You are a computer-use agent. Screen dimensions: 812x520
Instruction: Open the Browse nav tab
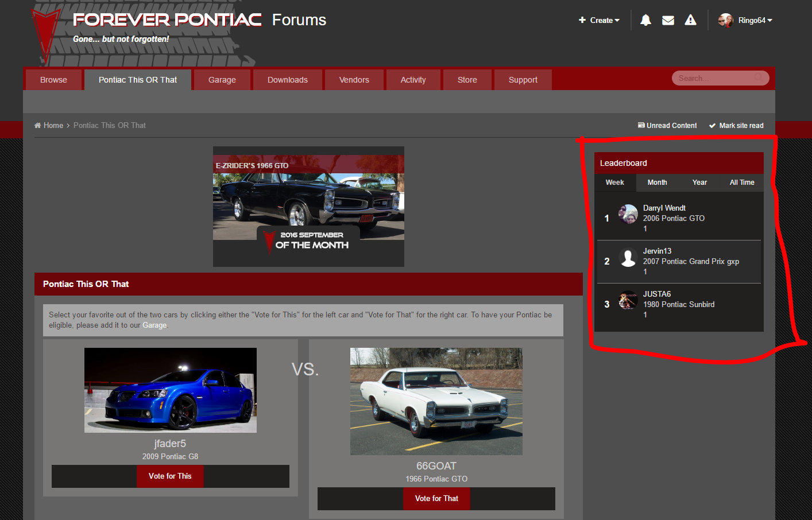point(53,80)
